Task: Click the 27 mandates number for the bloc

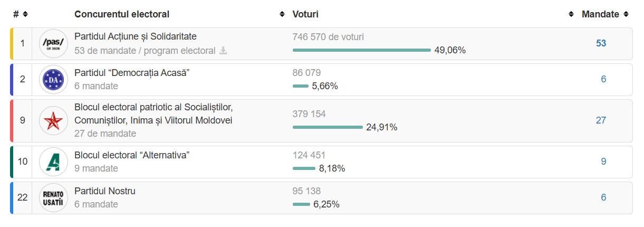Action: 601,120
